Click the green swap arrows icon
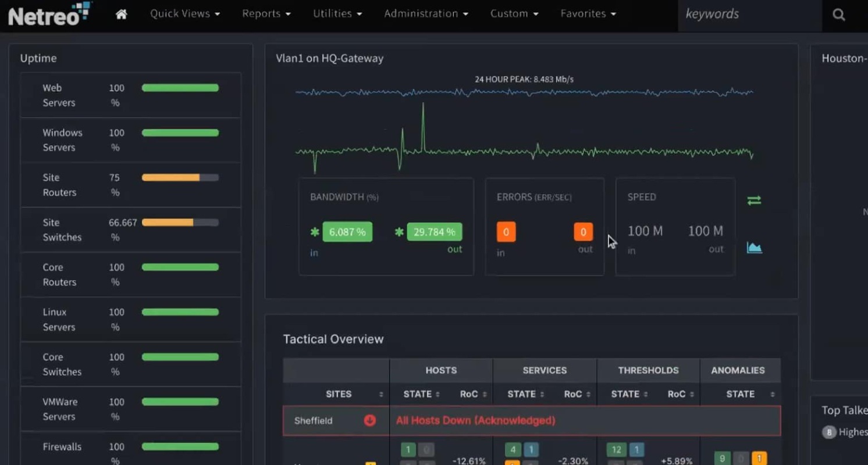The height and width of the screenshot is (465, 868). point(754,201)
